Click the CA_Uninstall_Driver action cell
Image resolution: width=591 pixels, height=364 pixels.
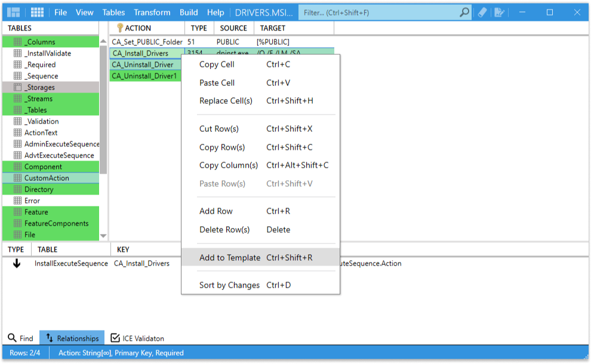coord(146,64)
